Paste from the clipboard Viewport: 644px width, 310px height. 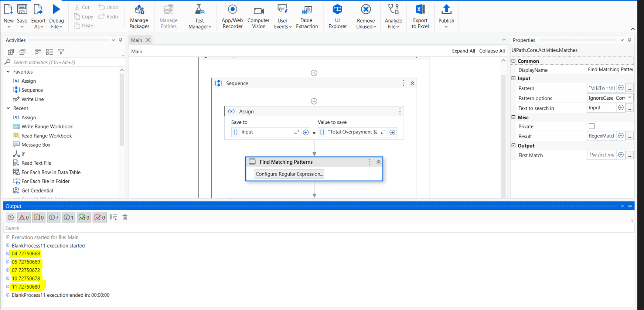(x=84, y=25)
